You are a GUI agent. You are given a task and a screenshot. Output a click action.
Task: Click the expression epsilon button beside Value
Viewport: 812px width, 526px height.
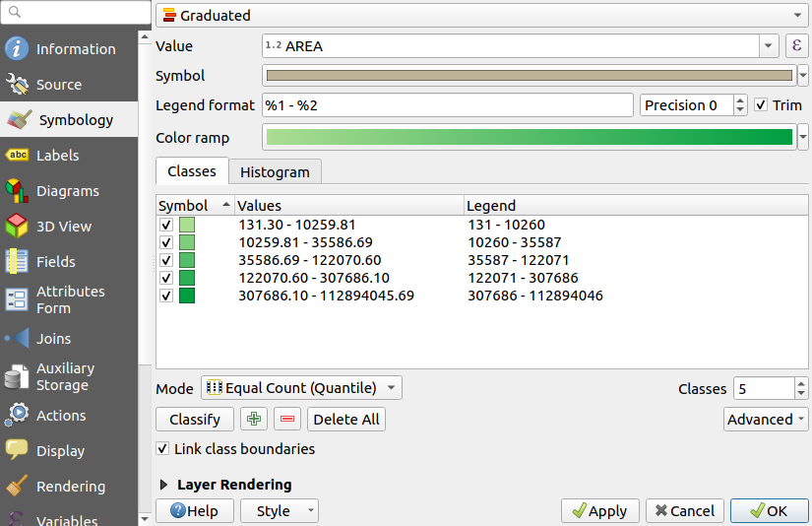pos(796,46)
